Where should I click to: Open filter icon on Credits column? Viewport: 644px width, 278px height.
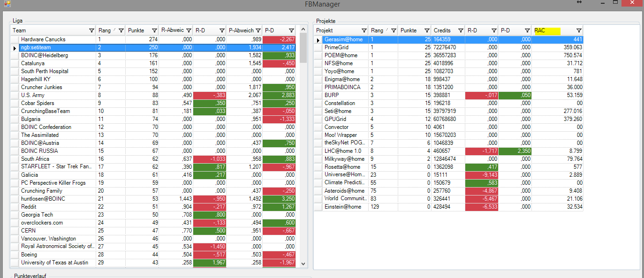(460, 30)
